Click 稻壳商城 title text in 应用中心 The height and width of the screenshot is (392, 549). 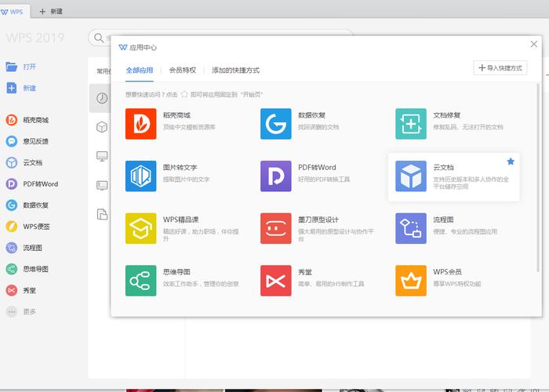pos(176,115)
